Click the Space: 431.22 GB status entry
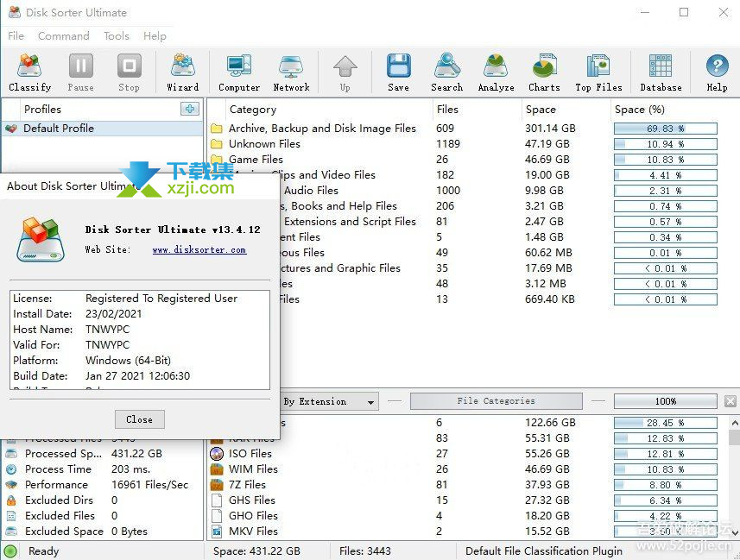The image size is (740, 560). pyautogui.click(x=256, y=551)
